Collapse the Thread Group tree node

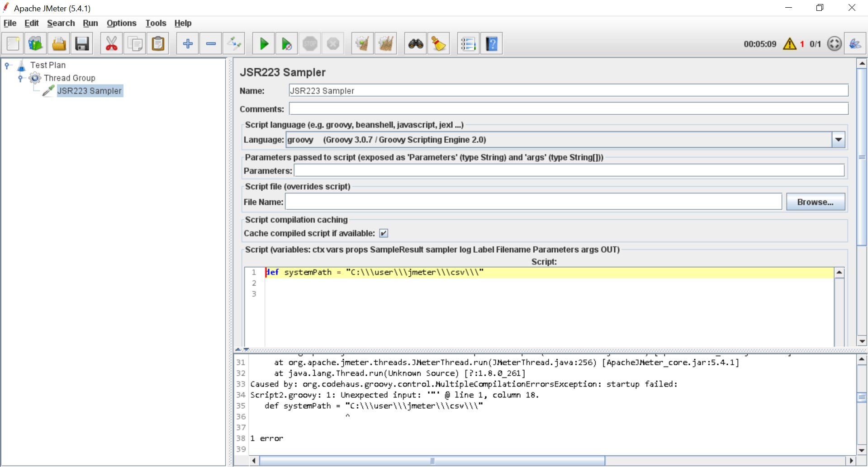[20, 78]
